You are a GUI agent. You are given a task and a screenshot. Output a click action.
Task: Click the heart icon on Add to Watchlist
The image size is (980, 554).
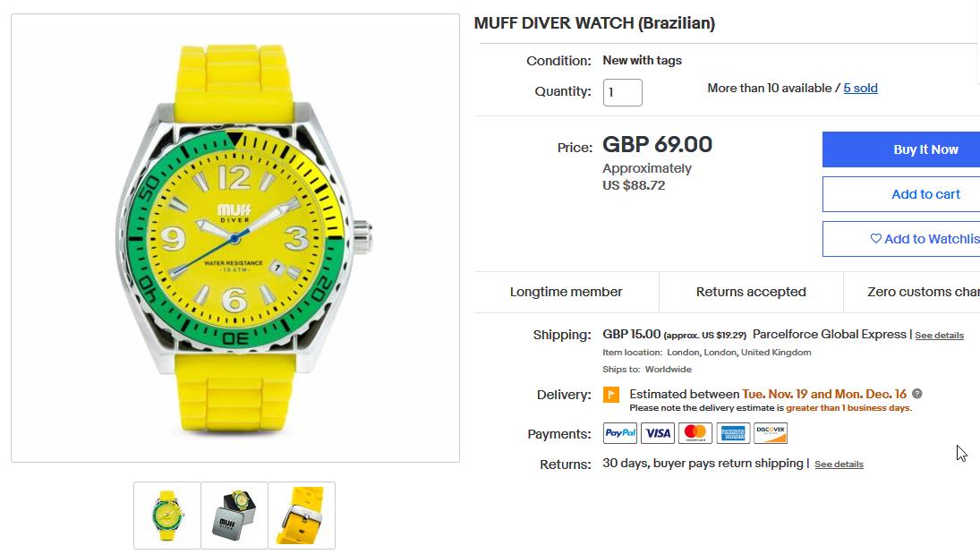[x=875, y=238]
